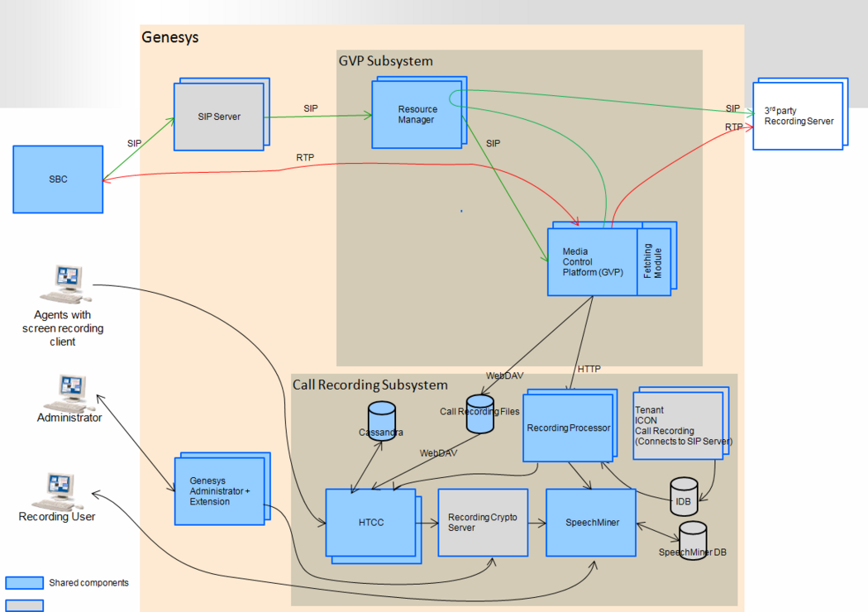Click the Fetching Module box

click(x=655, y=262)
